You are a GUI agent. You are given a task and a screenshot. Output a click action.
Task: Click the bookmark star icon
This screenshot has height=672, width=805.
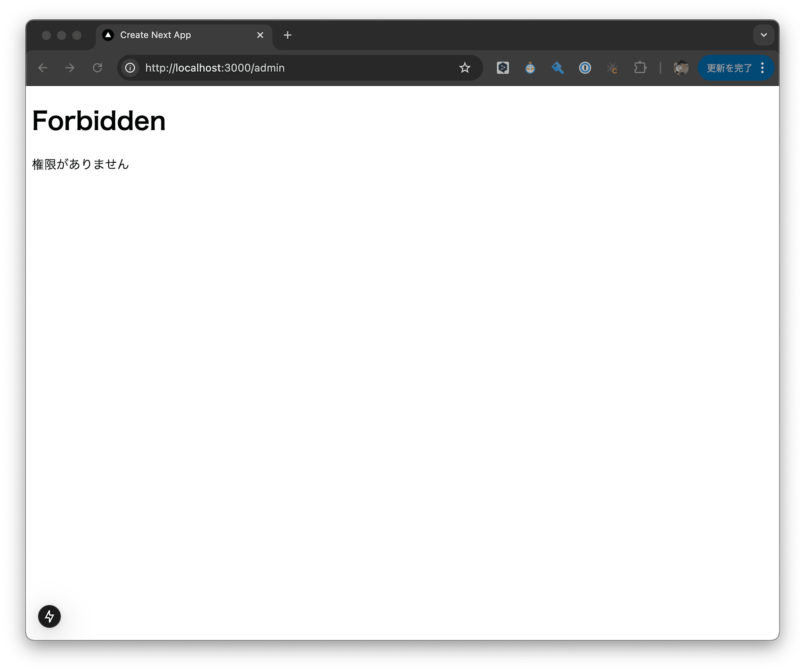(466, 67)
